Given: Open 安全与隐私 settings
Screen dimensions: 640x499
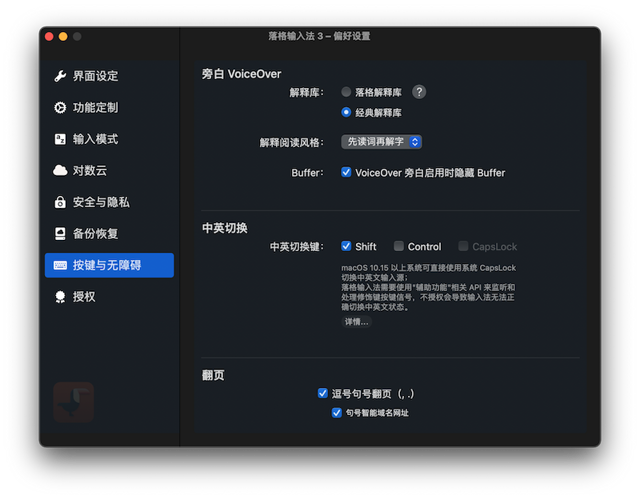Looking at the screenshot, I should click(x=109, y=202).
